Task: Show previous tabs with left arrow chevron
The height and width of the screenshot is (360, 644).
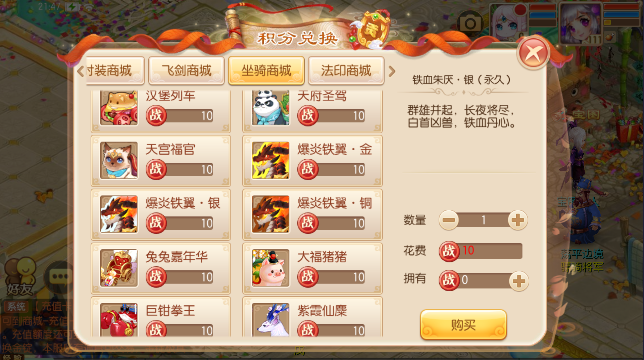Action: (x=81, y=71)
